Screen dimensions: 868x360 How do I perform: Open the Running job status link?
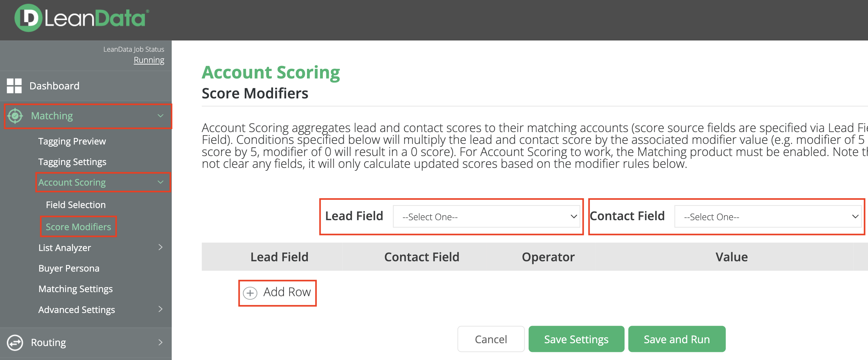click(x=149, y=60)
